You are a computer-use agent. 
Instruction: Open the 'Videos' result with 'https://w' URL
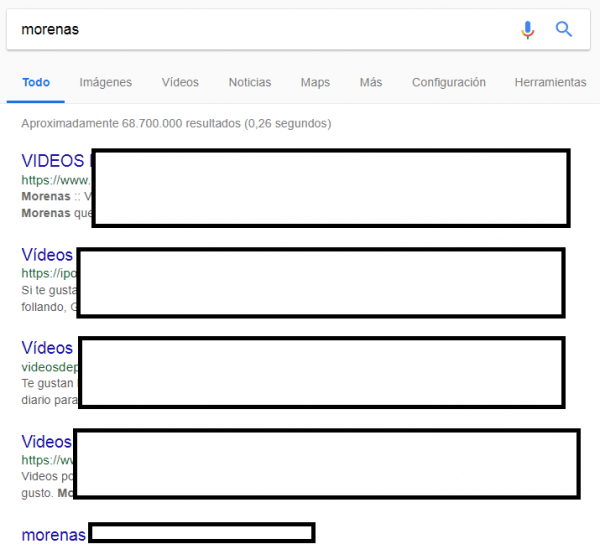point(47,441)
